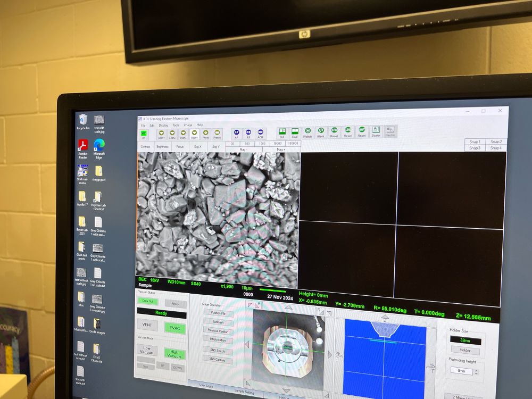Click the Snap3 button

(x=475, y=148)
